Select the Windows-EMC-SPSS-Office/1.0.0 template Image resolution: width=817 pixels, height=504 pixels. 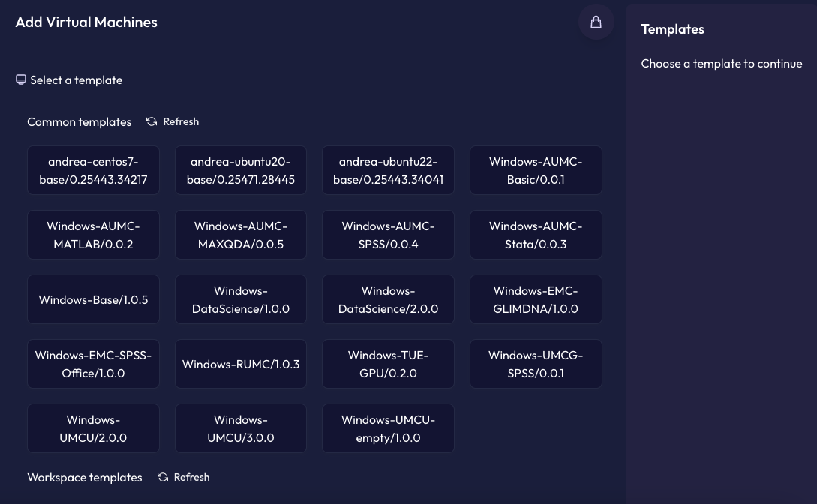coord(93,364)
